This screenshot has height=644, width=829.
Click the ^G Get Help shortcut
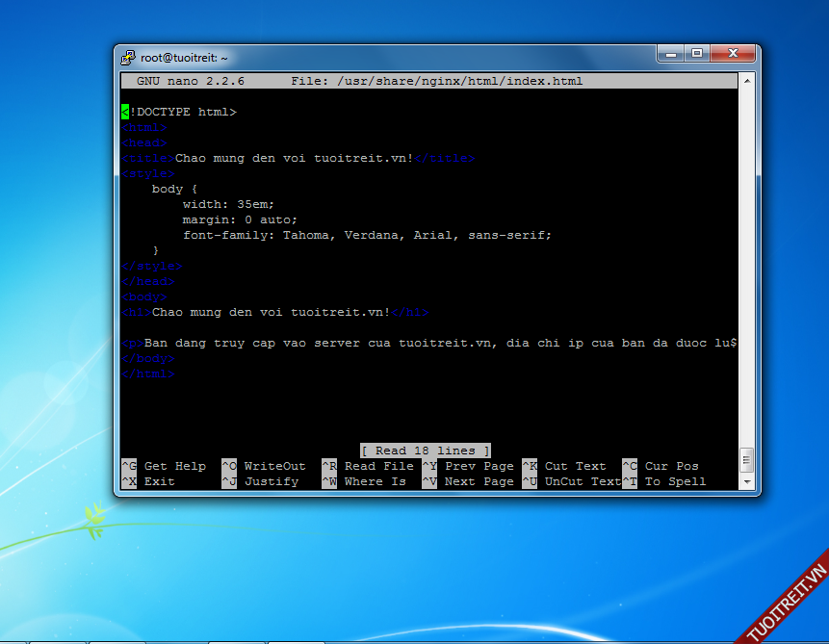click(164, 466)
